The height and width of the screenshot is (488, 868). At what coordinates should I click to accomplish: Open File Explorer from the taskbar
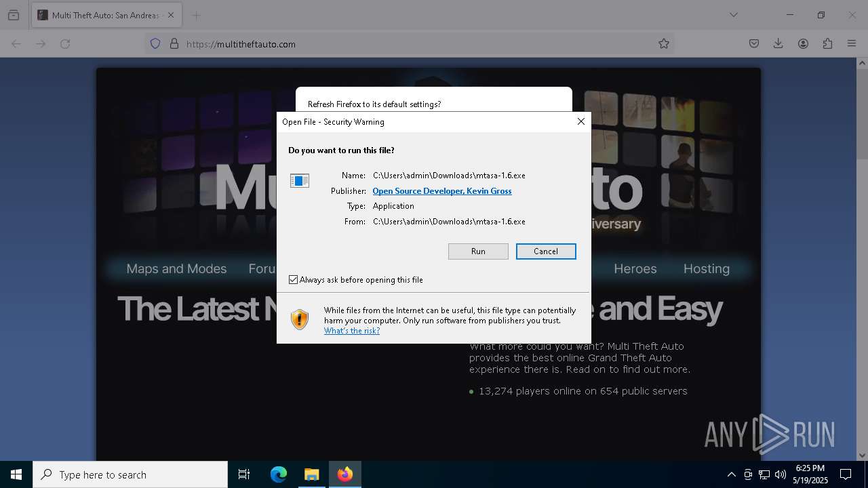pyautogui.click(x=311, y=474)
